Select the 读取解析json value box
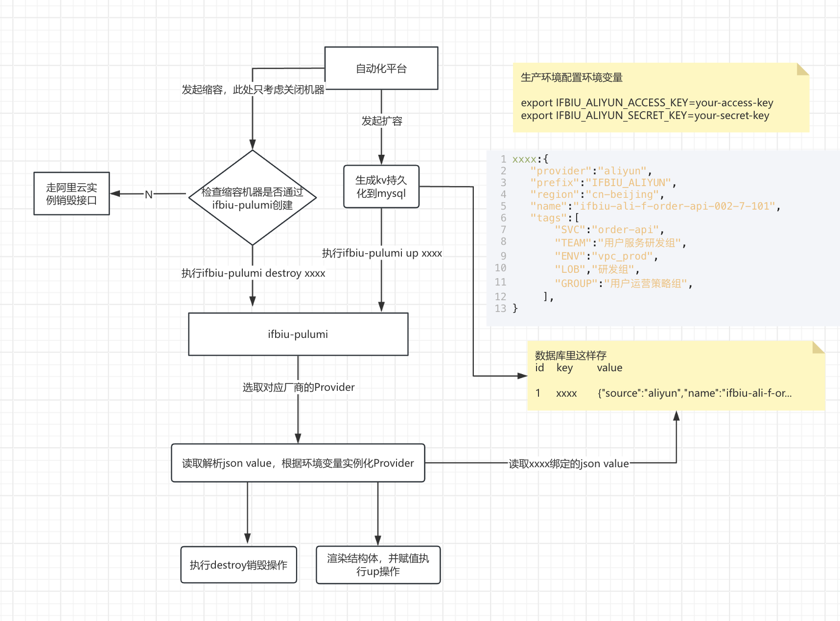The height and width of the screenshot is (621, 840). click(x=298, y=463)
